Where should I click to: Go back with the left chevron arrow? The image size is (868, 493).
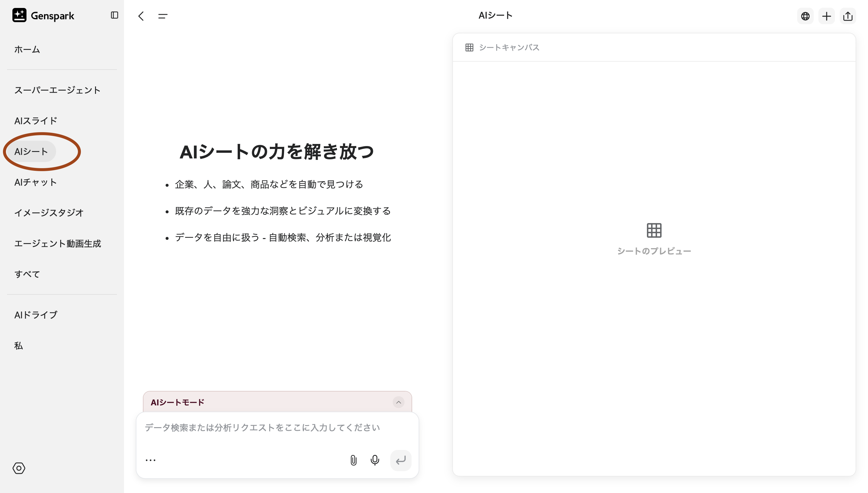pos(141,16)
